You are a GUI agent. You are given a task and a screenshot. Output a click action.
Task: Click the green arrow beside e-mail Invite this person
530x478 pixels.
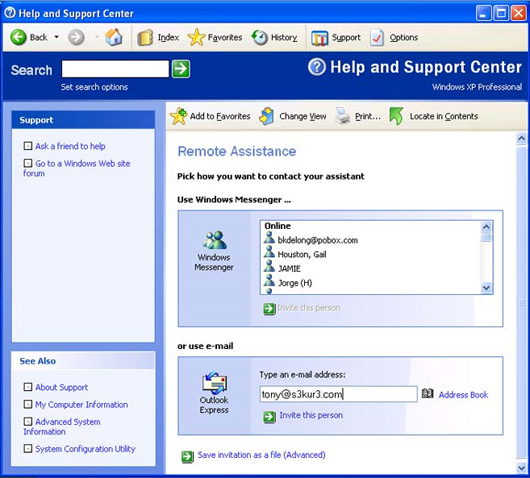click(x=269, y=416)
